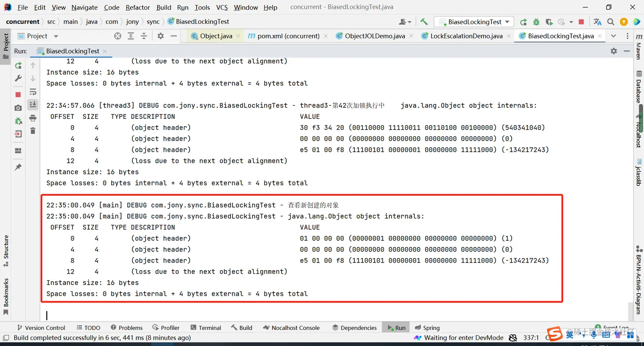The image size is (644, 346).
Task: Click the jony breadcrumb
Action: pos(132,22)
